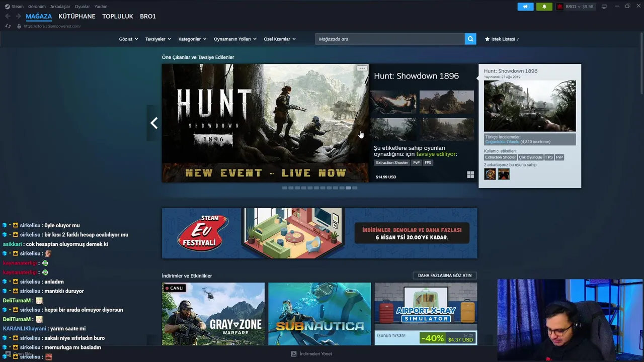Click the Windows platform icon on Hunt capsule
This screenshot has height=362, width=644.
pos(470,174)
